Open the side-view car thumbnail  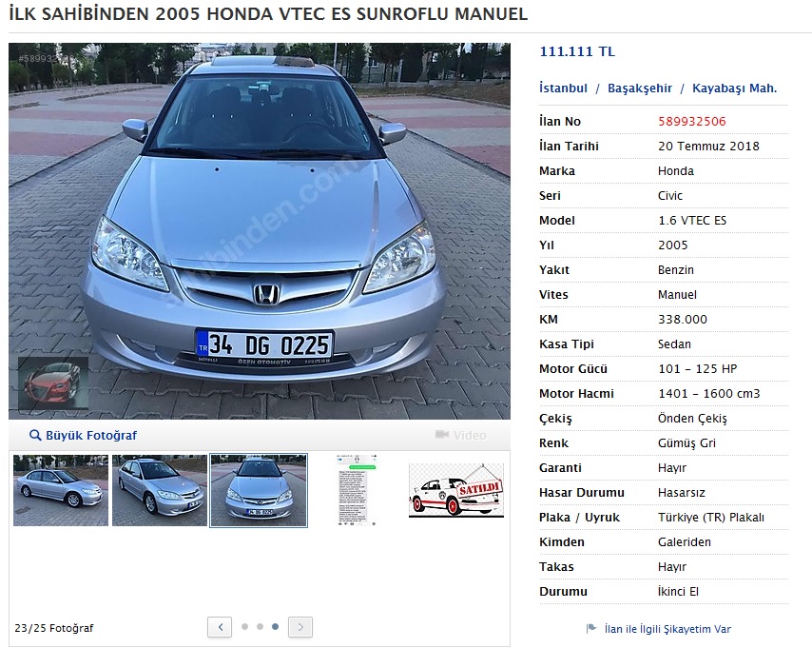[61, 490]
